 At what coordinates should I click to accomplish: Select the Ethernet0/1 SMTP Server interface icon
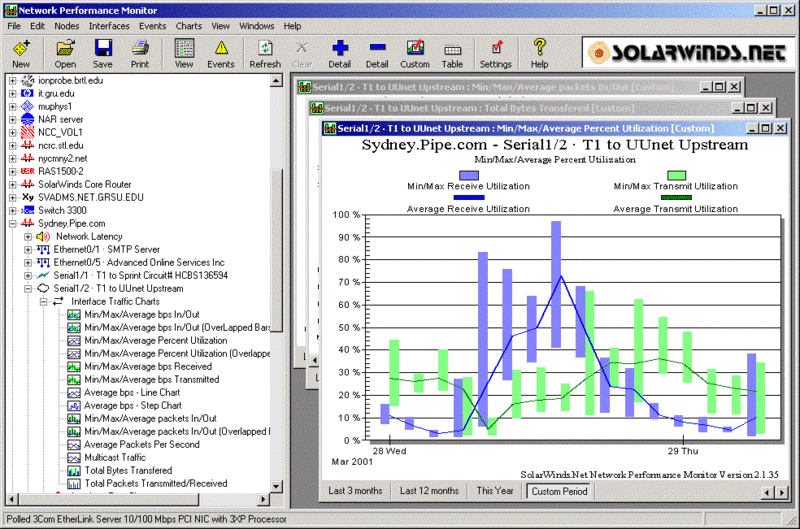[43, 249]
